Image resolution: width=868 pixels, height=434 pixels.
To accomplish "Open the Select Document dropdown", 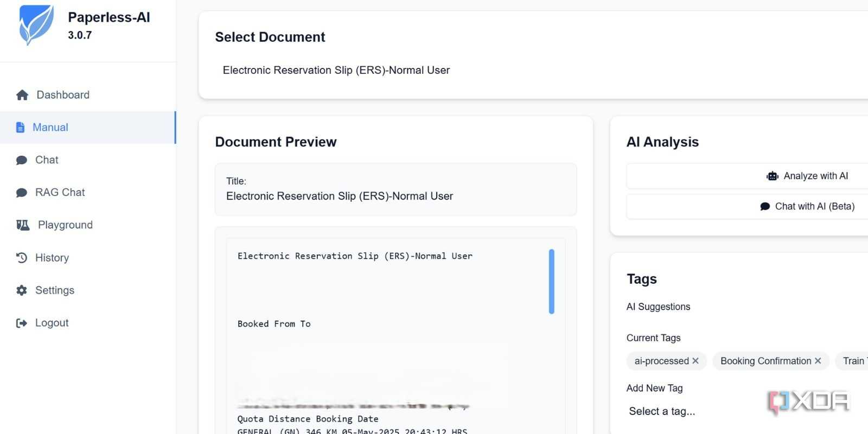I will [x=541, y=70].
